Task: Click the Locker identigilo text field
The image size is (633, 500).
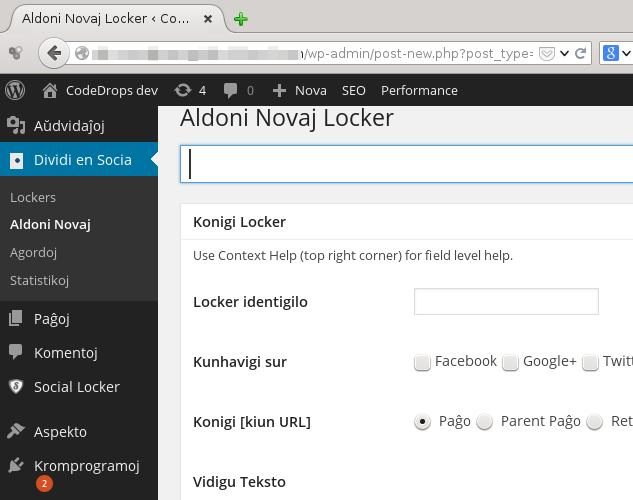Action: [506, 302]
